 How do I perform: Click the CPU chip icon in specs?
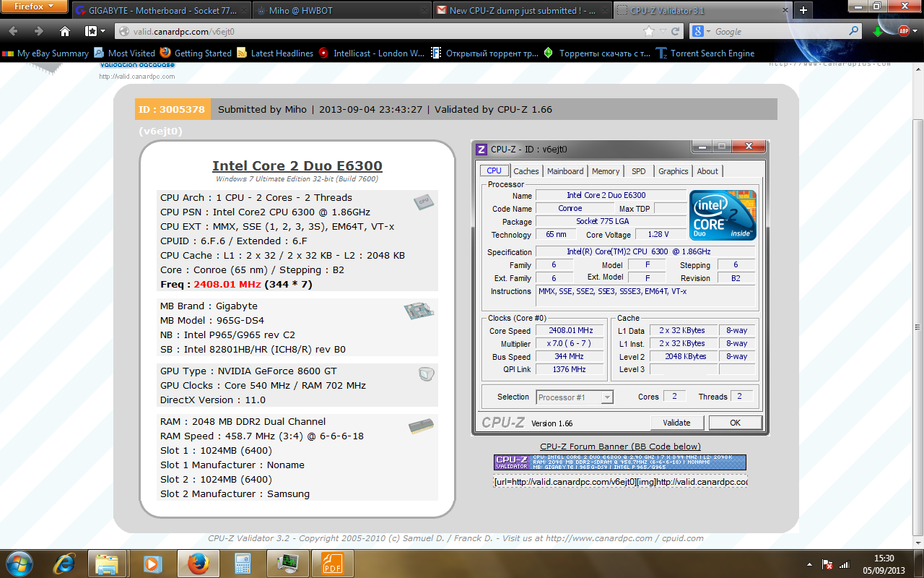point(424,202)
